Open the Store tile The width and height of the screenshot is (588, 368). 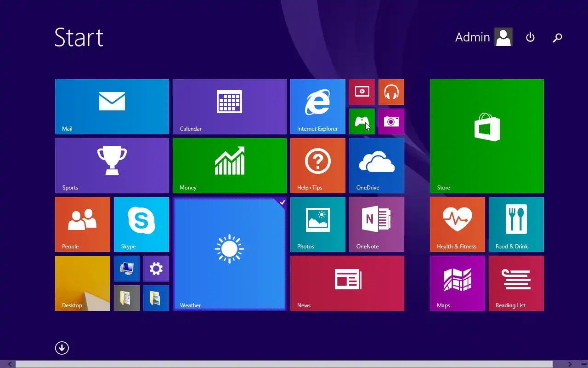coord(487,136)
